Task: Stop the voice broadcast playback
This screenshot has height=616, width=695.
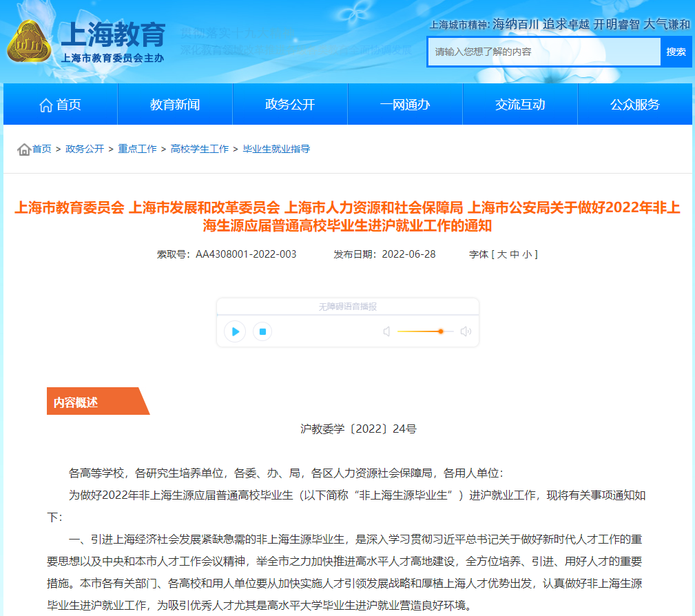Action: point(262,331)
